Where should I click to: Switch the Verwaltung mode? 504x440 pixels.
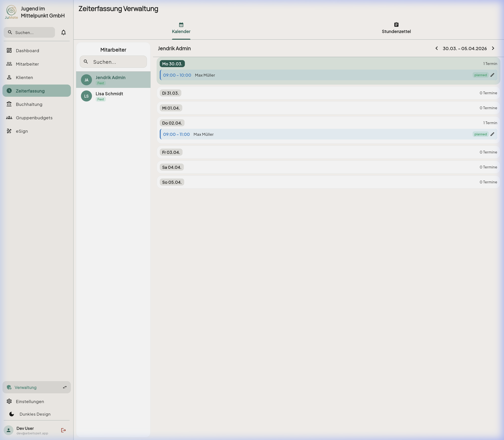pos(65,387)
